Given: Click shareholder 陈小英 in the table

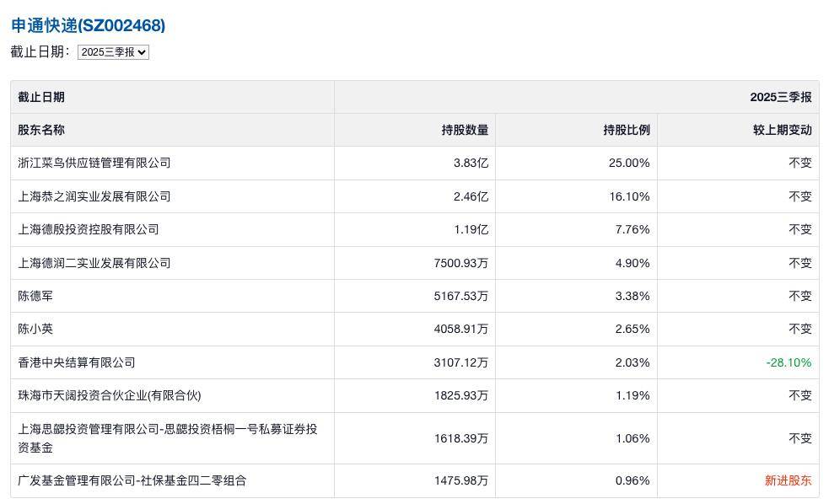Looking at the screenshot, I should [35, 329].
